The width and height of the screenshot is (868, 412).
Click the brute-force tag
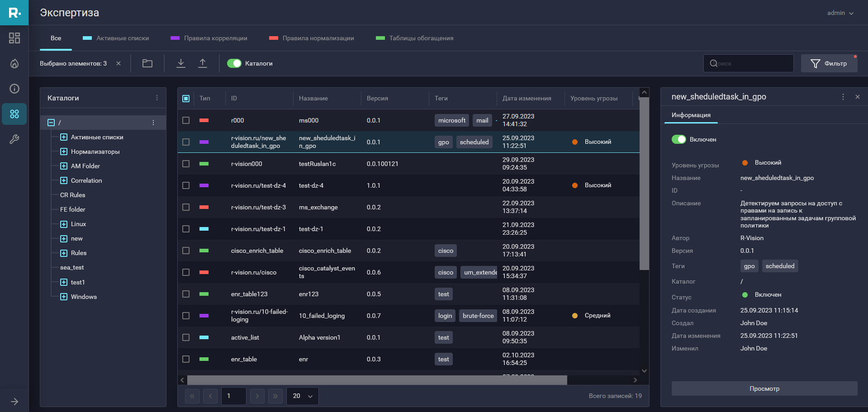478,316
